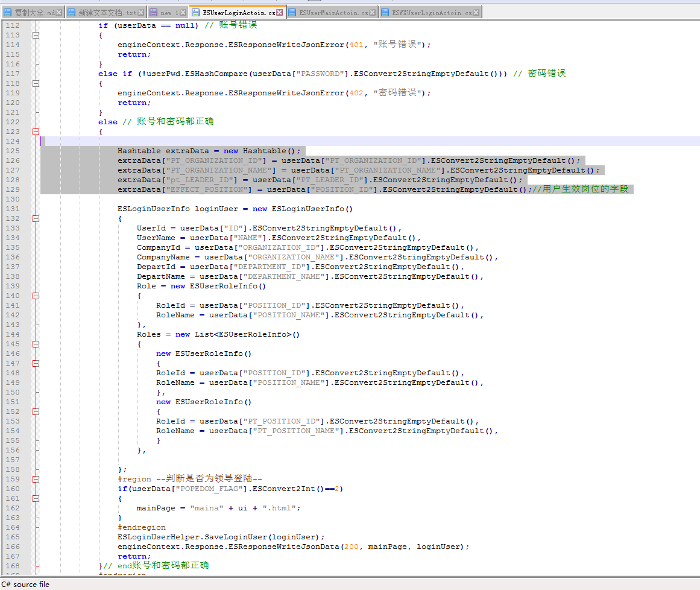Click the #endregion directive on line 164
The height and width of the screenshot is (590, 700).
(142, 527)
